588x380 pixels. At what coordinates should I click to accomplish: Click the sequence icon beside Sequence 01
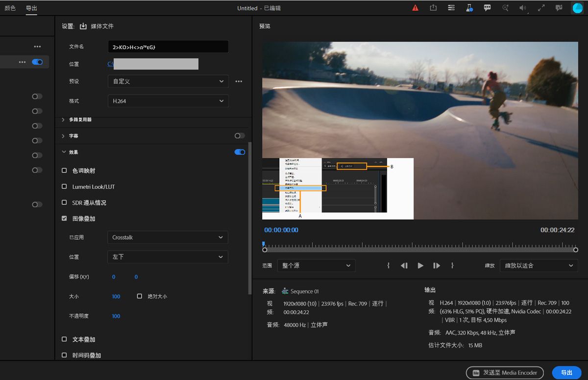click(285, 291)
